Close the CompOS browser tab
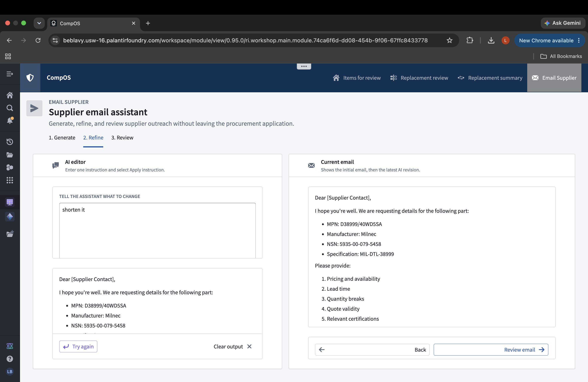This screenshot has width=588, height=382. click(133, 23)
